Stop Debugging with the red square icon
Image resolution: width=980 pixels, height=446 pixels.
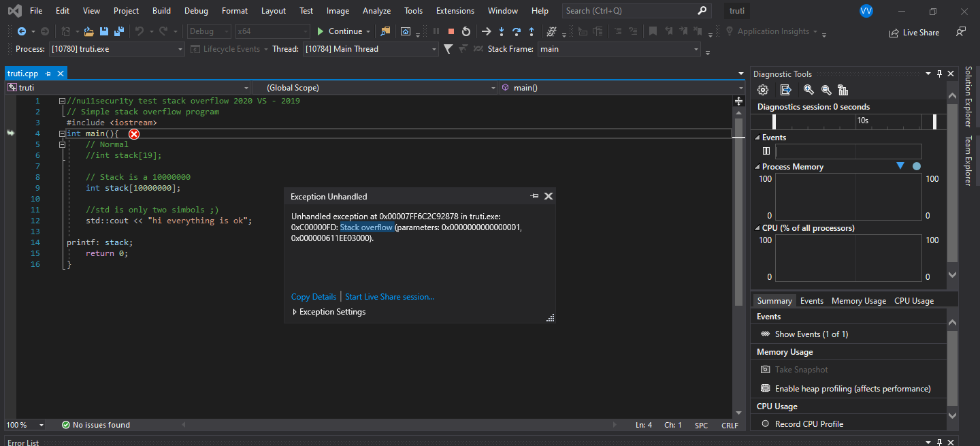click(451, 31)
